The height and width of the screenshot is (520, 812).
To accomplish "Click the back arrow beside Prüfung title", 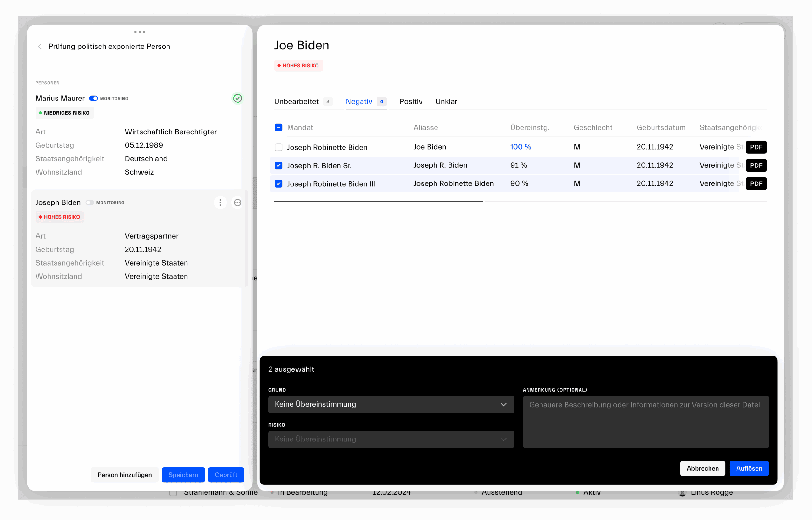I will [x=40, y=47].
